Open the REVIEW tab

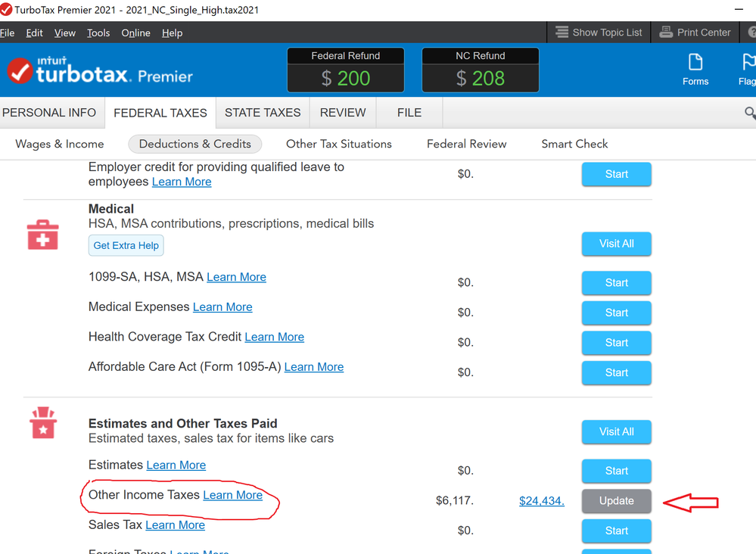point(343,113)
